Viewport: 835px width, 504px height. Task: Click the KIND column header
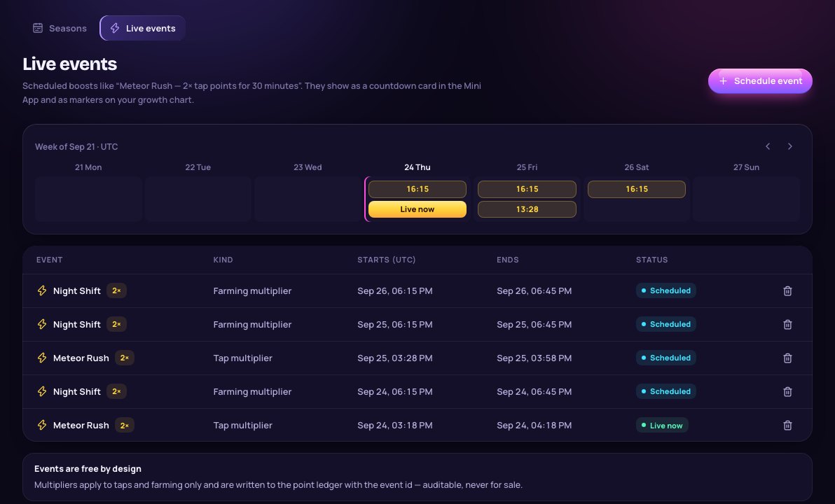pos(223,260)
